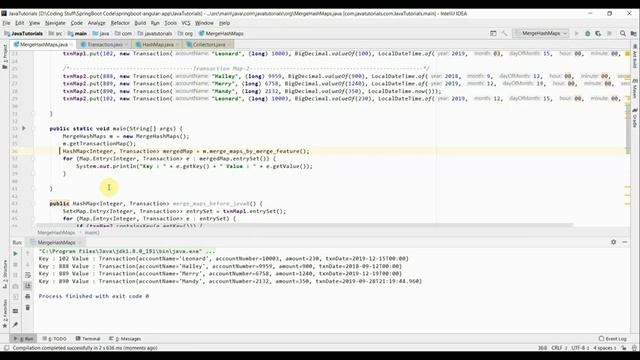Clear console output with trash icon
This screenshot has width=640, height=360.
coord(28,307)
